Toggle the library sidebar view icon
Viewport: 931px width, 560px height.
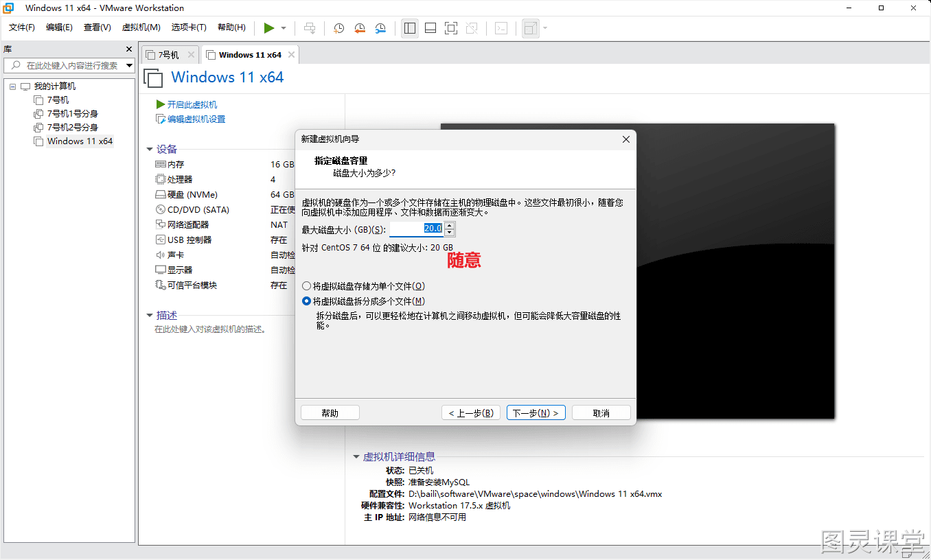tap(410, 28)
